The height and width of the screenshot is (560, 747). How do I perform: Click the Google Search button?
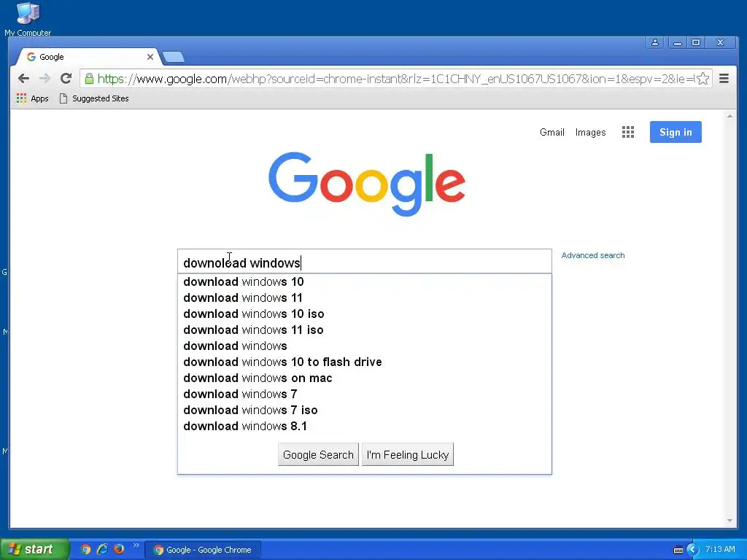coord(318,455)
